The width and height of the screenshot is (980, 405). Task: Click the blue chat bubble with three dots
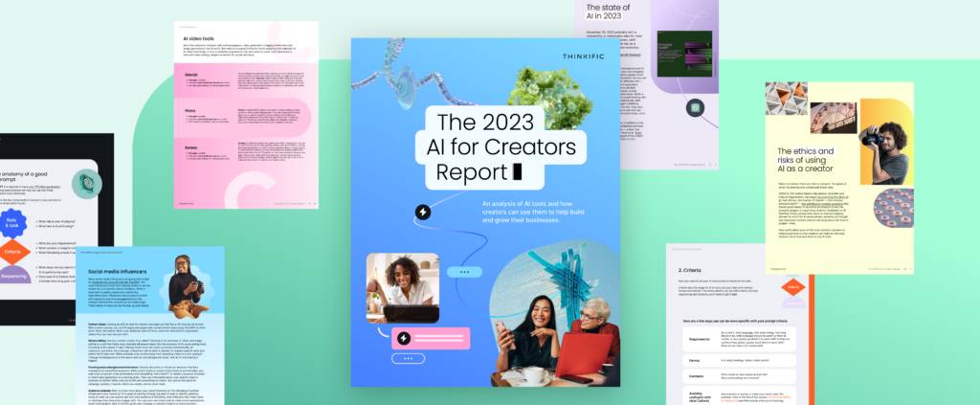coord(464,272)
